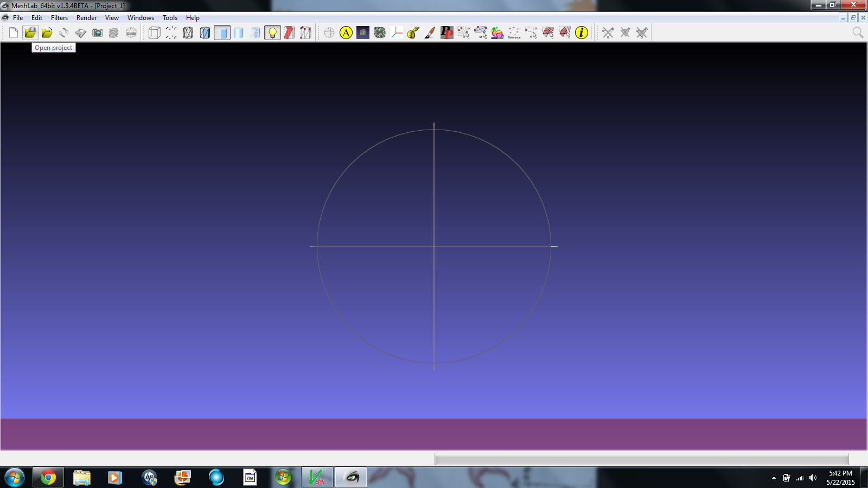Image resolution: width=868 pixels, height=488 pixels.
Task: Toggle texture render mode
Action: [256, 33]
